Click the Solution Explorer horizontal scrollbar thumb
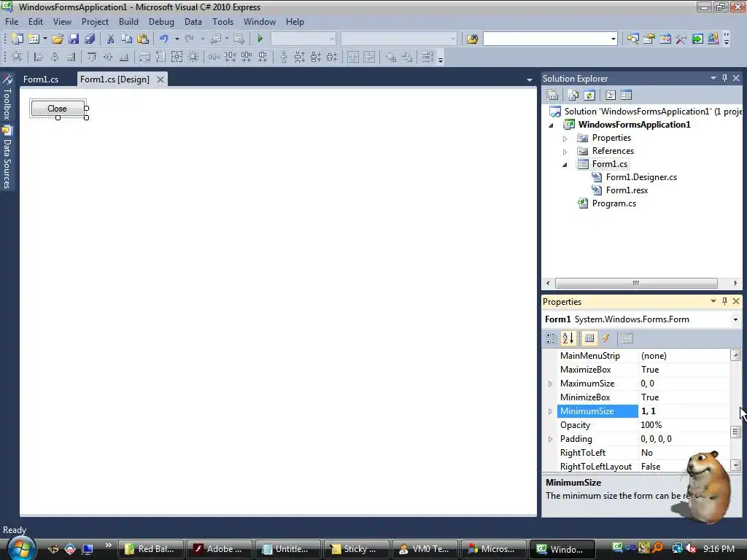The height and width of the screenshot is (560, 747). [x=636, y=284]
